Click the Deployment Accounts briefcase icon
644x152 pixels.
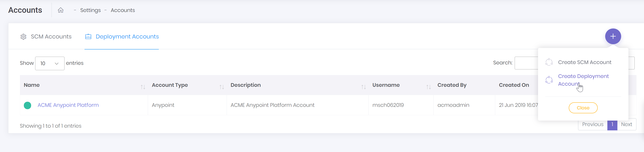tap(88, 37)
